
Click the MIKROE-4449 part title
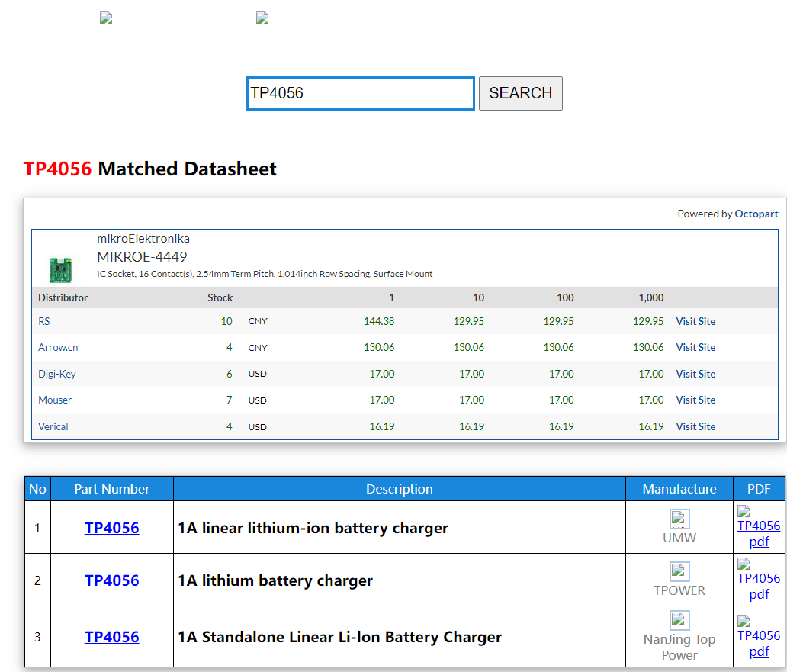[142, 257]
